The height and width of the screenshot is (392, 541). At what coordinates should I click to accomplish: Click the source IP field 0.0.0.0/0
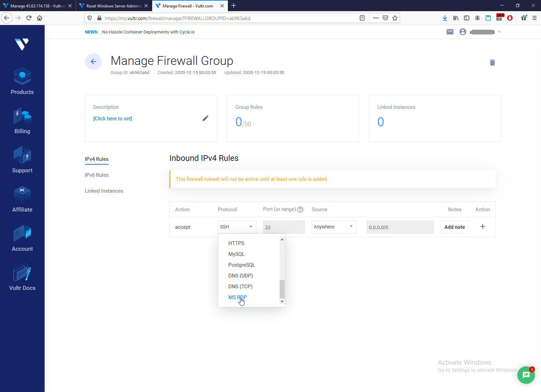[x=400, y=227]
